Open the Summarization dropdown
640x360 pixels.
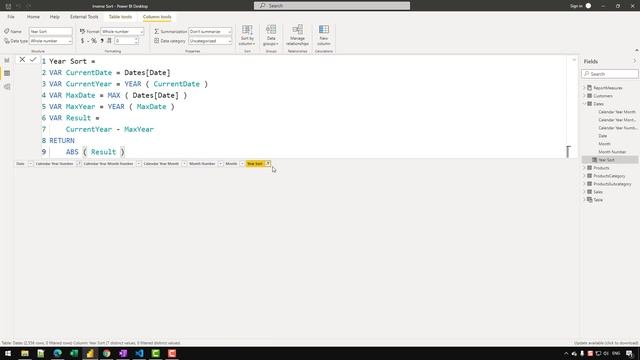point(210,31)
